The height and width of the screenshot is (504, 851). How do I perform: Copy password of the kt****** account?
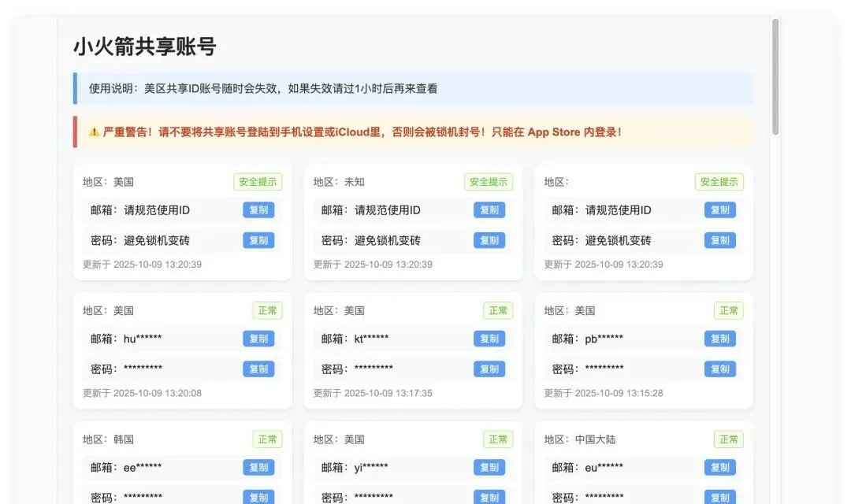(489, 369)
